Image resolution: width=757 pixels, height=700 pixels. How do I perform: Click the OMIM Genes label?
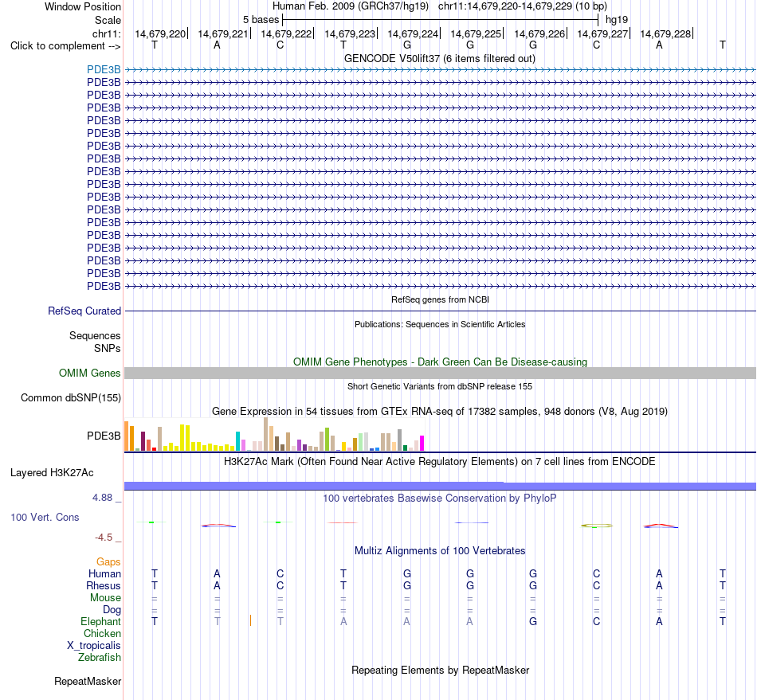tap(90, 373)
